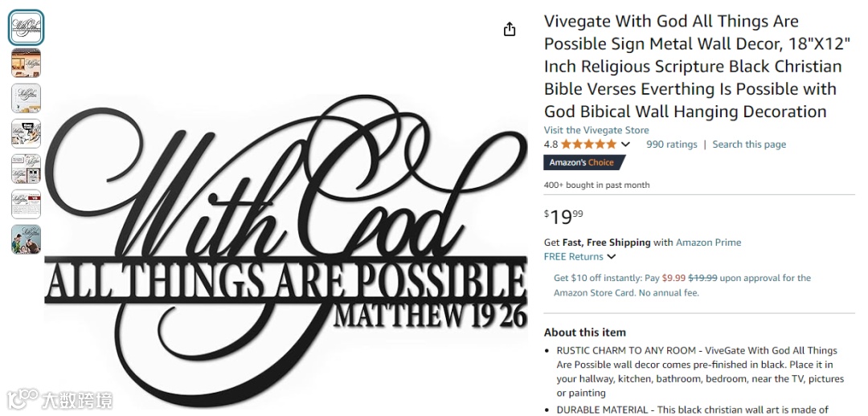
Task: Click Search this page link
Action: pyautogui.click(x=749, y=145)
